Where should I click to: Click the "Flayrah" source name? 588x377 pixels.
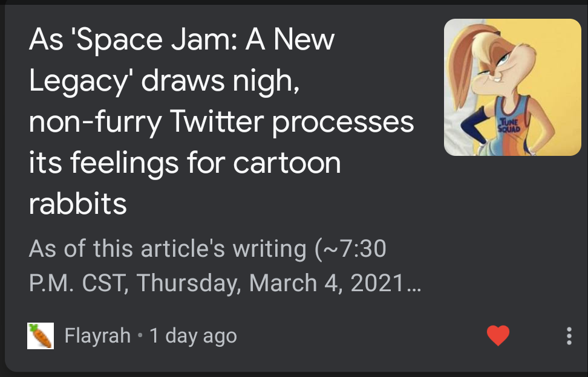[x=97, y=335]
